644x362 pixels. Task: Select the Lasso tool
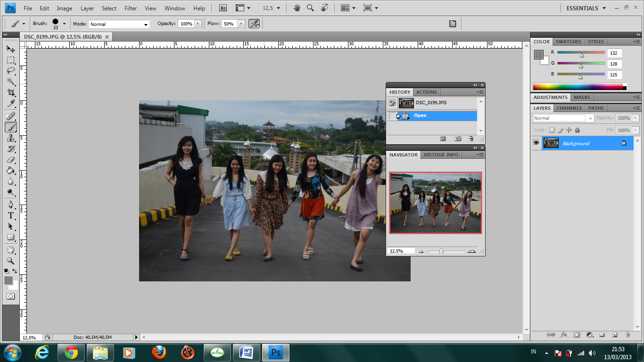pyautogui.click(x=10, y=71)
